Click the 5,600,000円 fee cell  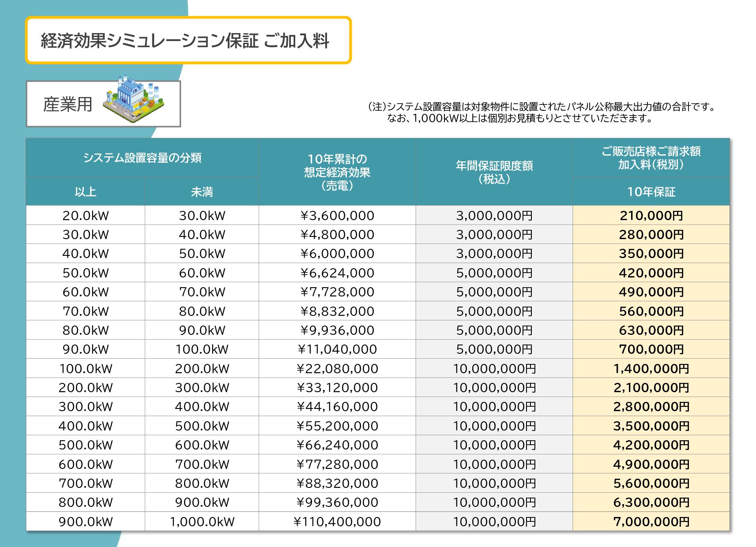coord(651,483)
